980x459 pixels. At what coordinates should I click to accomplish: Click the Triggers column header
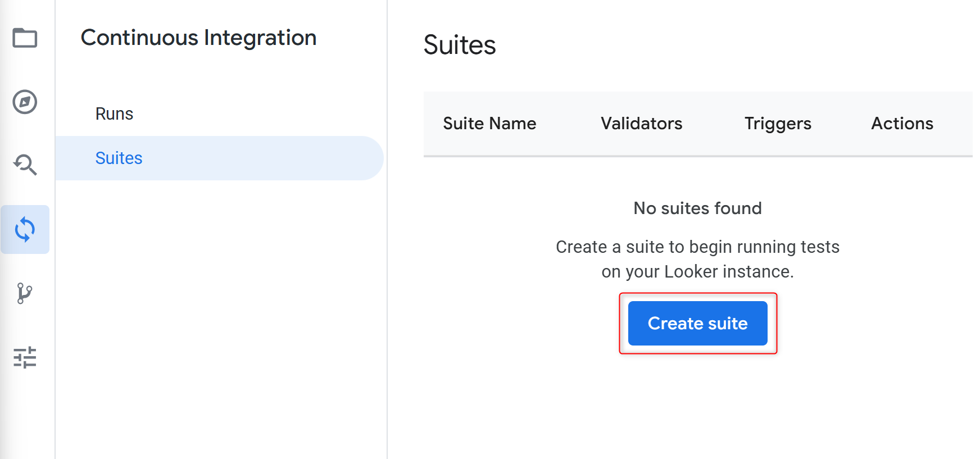[778, 124]
